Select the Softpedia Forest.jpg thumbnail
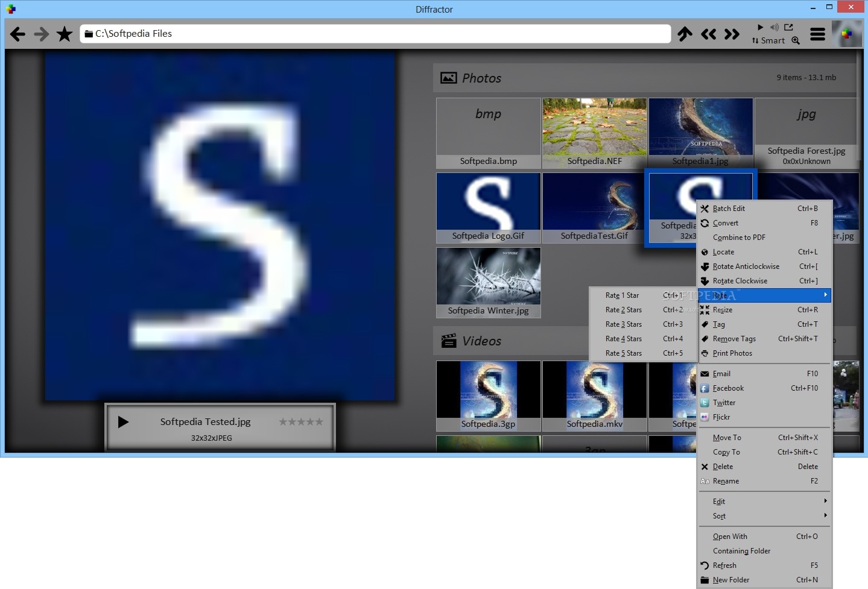This screenshot has height=589, width=868. pyautogui.click(x=806, y=133)
